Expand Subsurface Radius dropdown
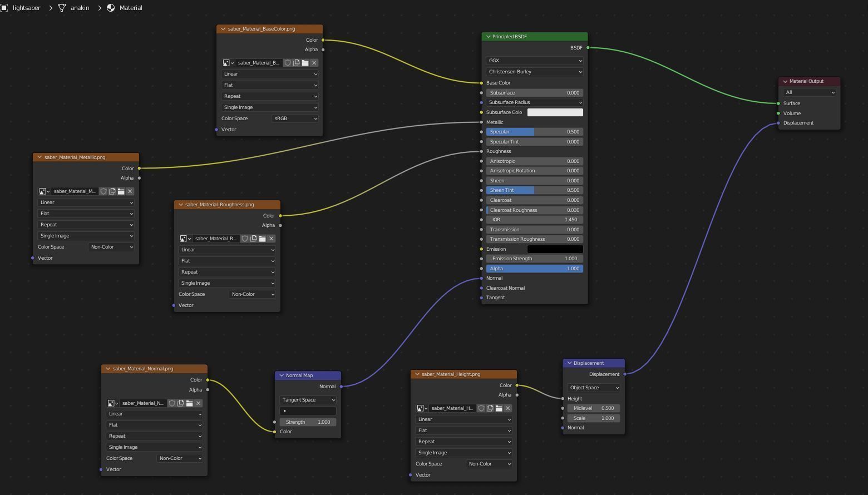This screenshot has width=868, height=495. [x=535, y=102]
